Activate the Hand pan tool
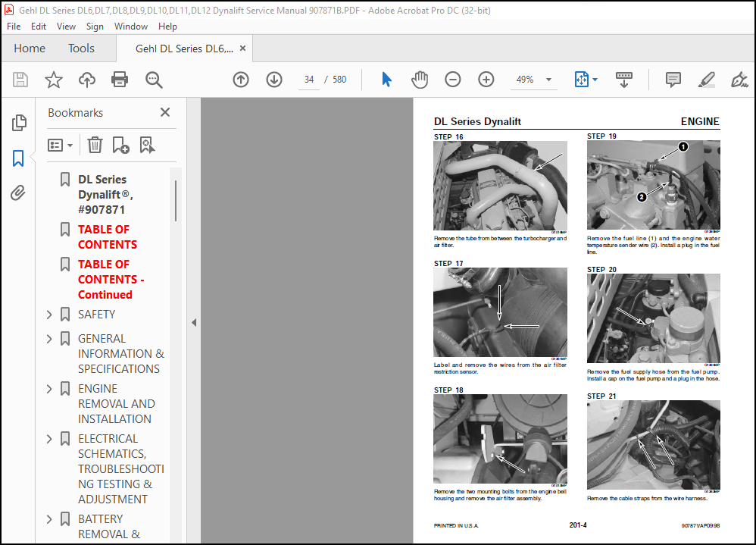The height and width of the screenshot is (545, 756). [x=420, y=79]
